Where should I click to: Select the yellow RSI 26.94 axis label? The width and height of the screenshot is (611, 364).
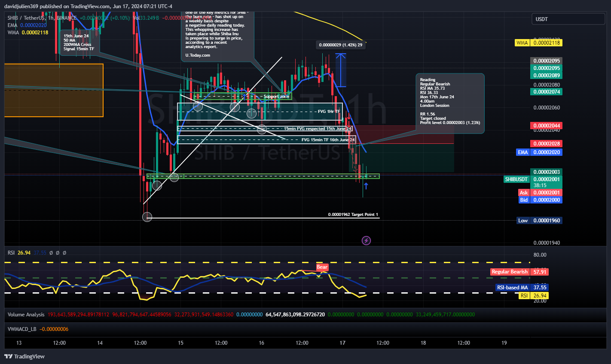533,296
